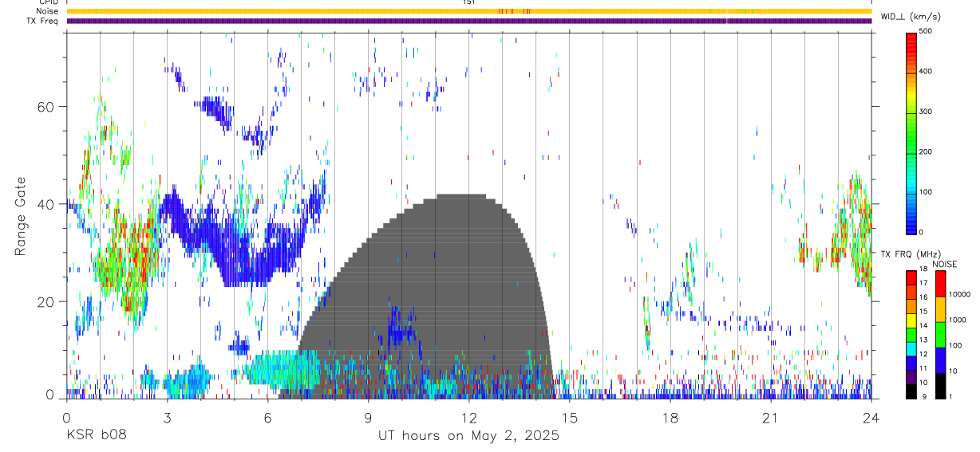
Task: Click the 3 hour tick on the UT axis
Action: (x=168, y=418)
